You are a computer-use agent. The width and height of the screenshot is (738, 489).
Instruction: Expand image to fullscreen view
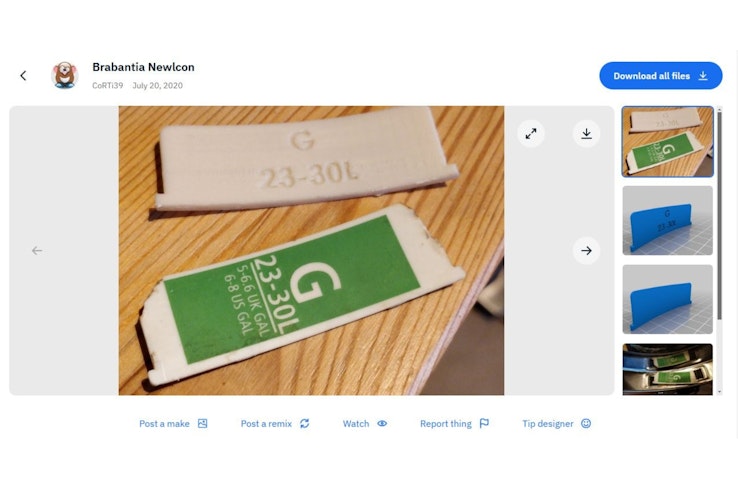[530, 134]
